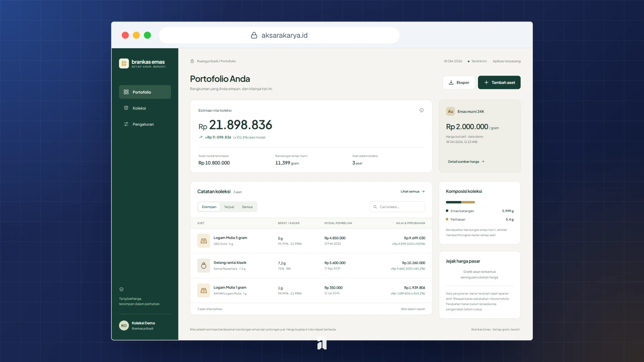Click the shield check icon in the sidebar
Screen dimensions: 644x362
coord(121,289)
